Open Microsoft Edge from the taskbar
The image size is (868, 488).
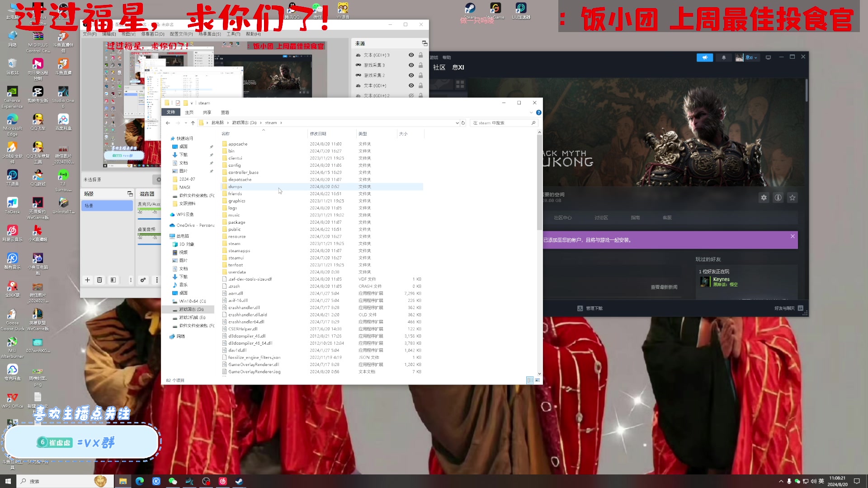139,481
